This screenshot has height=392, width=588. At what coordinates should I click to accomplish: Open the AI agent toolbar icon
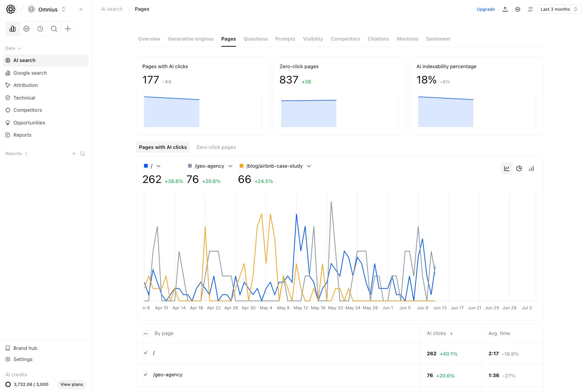point(26,29)
